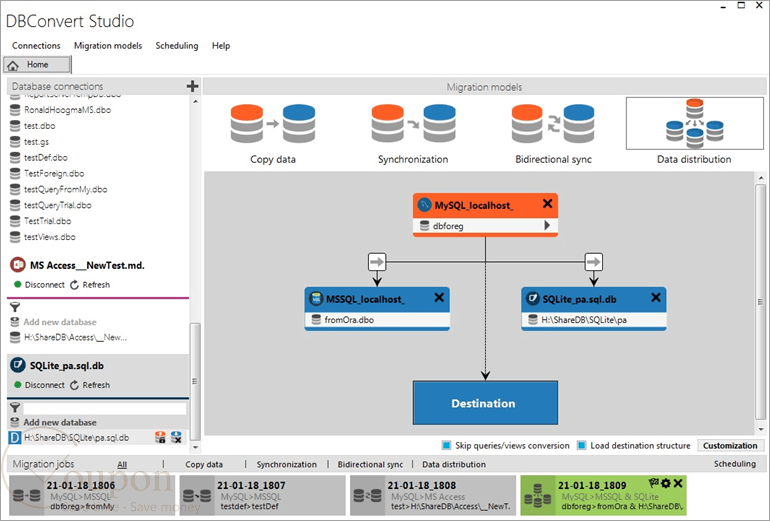This screenshot has width=770, height=521.
Task: Click the MS Access connection icon in sidebar
Action: click(18, 265)
